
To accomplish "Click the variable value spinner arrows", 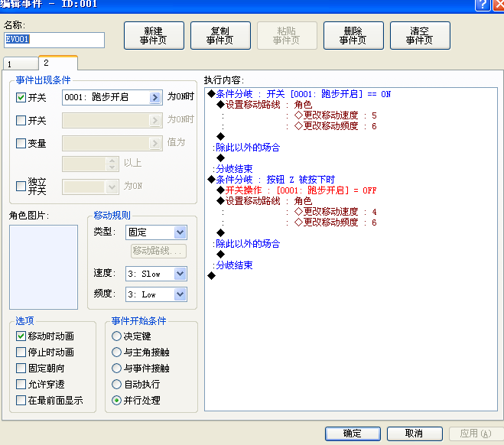I will (112, 164).
